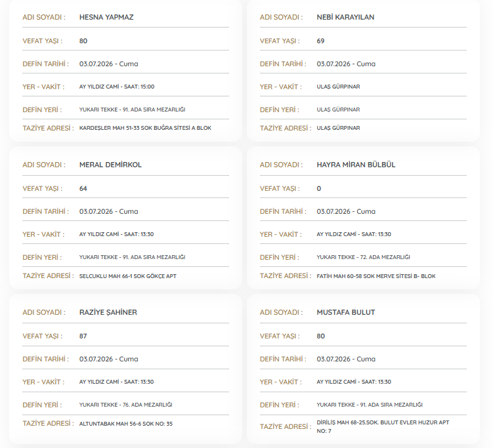The width and height of the screenshot is (493, 448).
Task: Click the KARDEŞLER MAH 51-33 SOK condolence address
Action: pos(145,128)
